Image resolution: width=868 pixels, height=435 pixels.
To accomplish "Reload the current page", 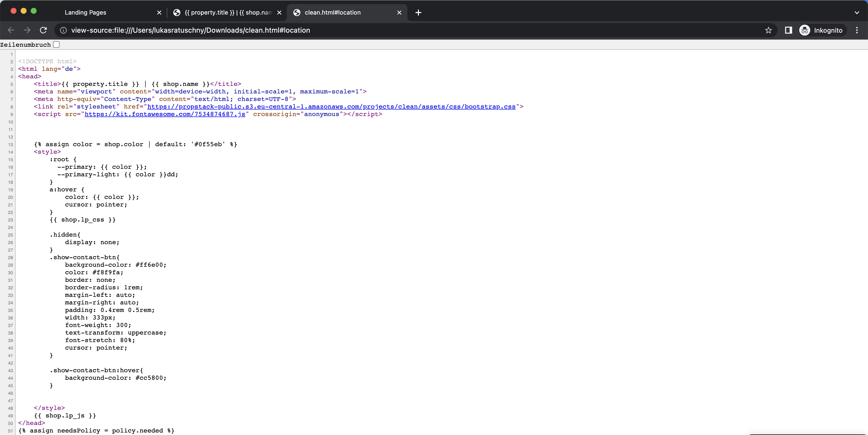I will tap(43, 30).
